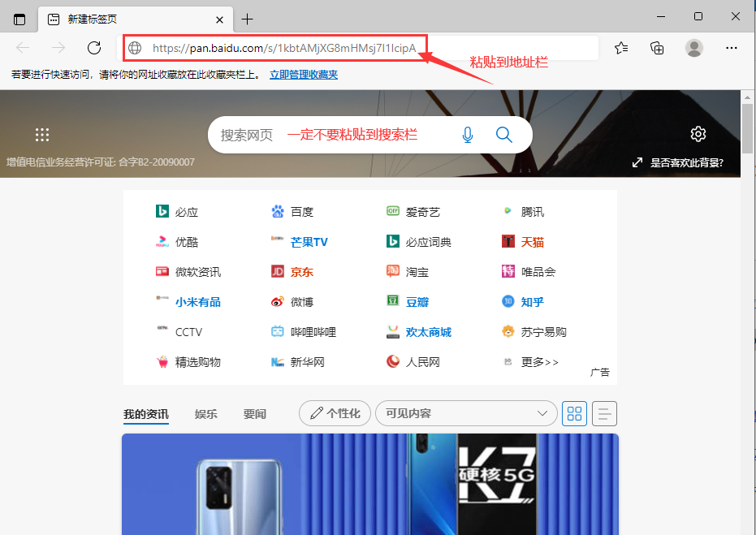This screenshot has height=535, width=756.
Task: Open the 优酷 quick link
Action: 177,241
